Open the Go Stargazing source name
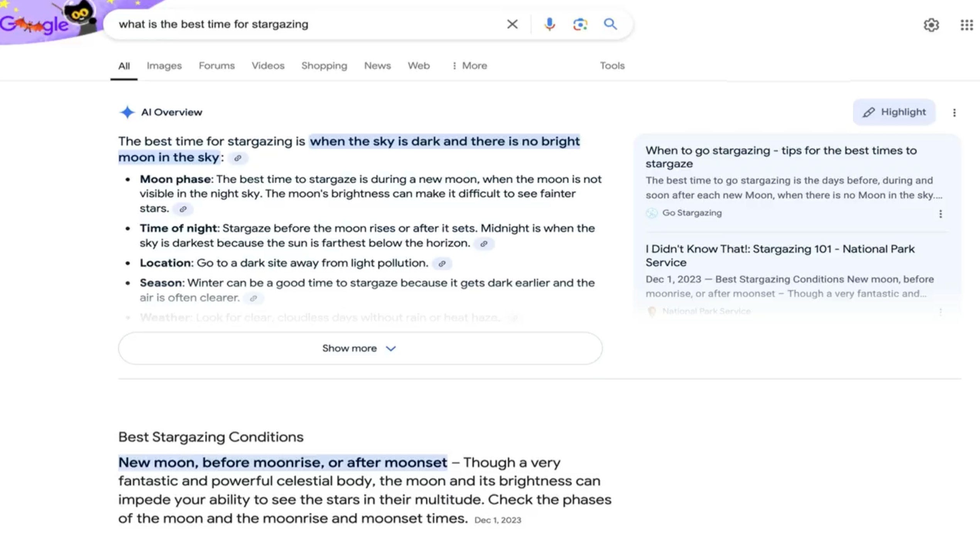This screenshot has height=537, width=980. tap(692, 213)
